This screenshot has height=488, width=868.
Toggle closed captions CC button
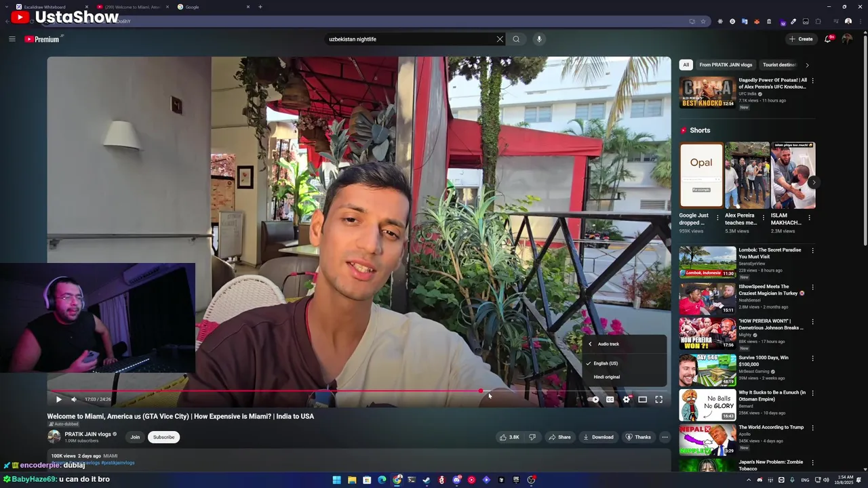[x=610, y=399]
